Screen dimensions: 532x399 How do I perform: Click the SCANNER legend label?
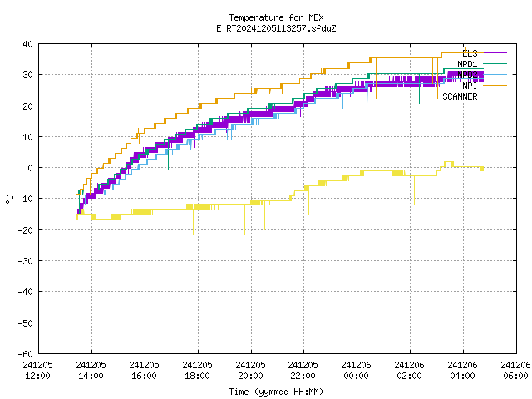coord(460,96)
